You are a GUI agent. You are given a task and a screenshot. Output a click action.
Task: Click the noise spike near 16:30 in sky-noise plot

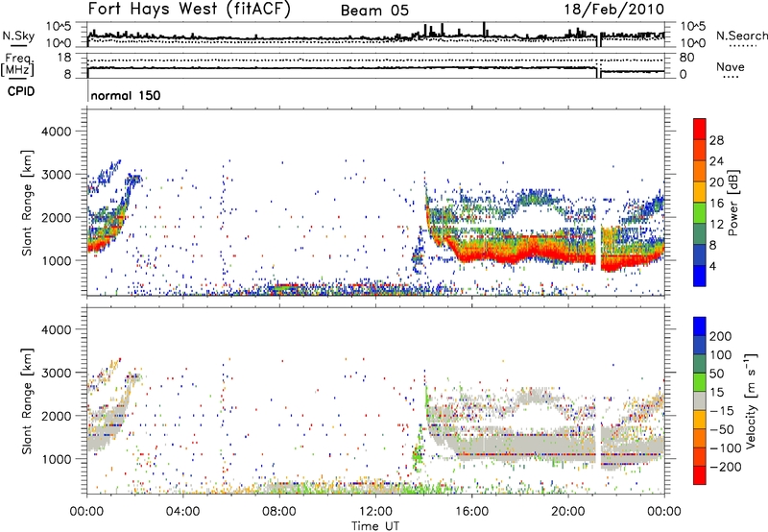pos(484,29)
